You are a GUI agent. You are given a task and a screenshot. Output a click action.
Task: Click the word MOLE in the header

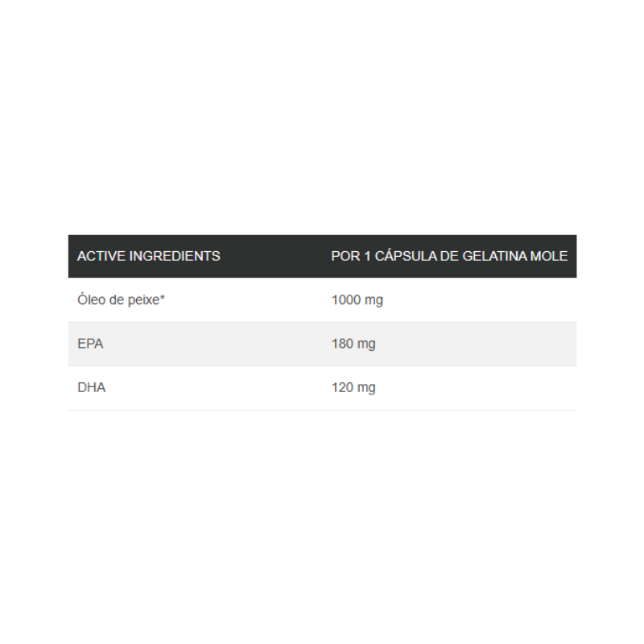click(x=549, y=256)
